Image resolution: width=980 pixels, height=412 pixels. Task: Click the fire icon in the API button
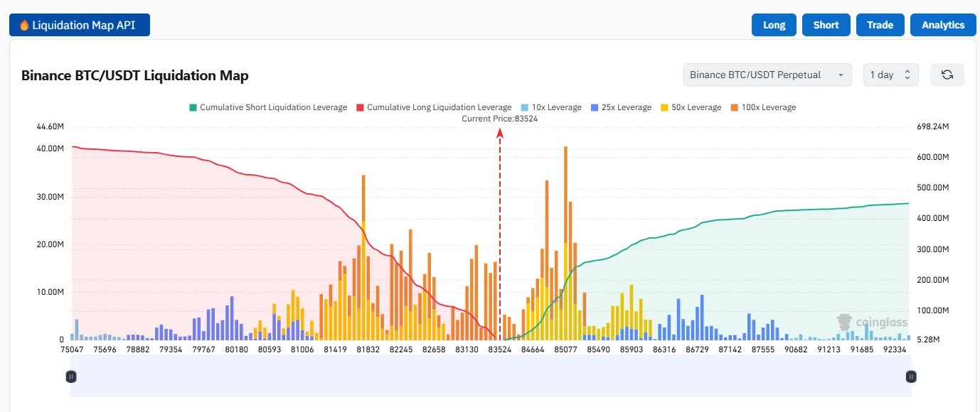tap(24, 25)
